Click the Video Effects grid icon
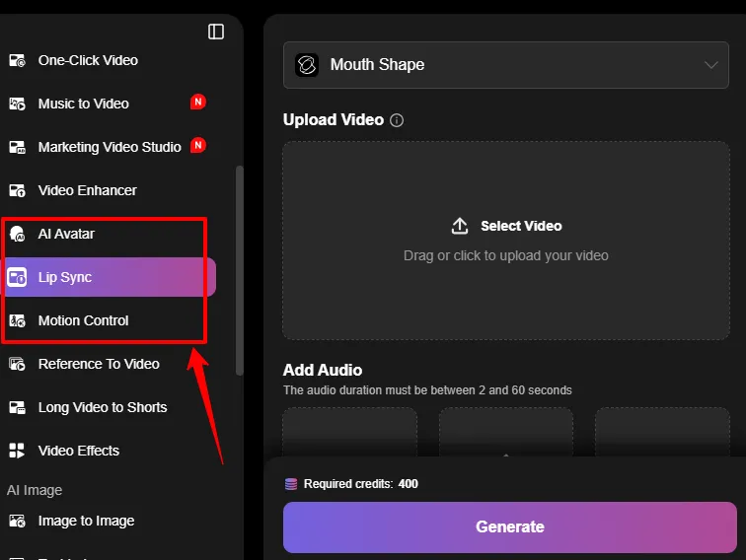Screen dimensions: 746x560 point(17,451)
